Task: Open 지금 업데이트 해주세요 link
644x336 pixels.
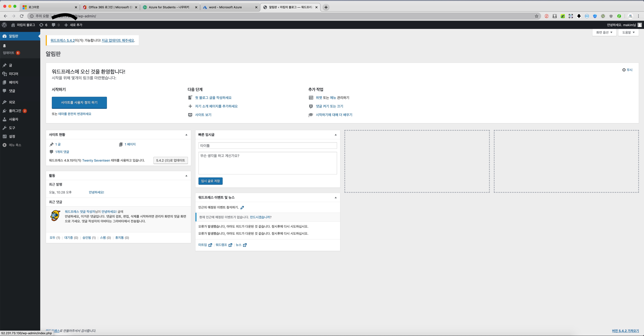Action: [118, 40]
